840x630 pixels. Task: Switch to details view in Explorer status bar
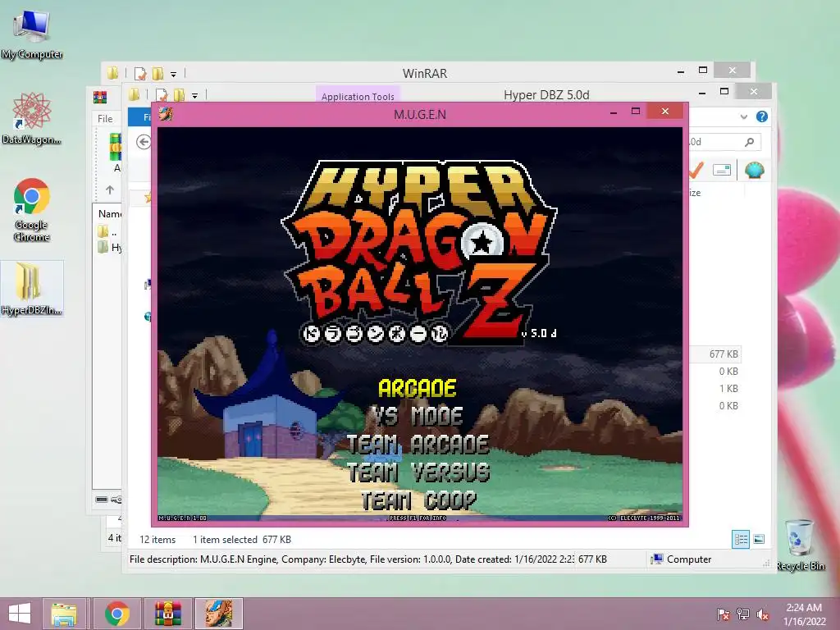point(741,539)
